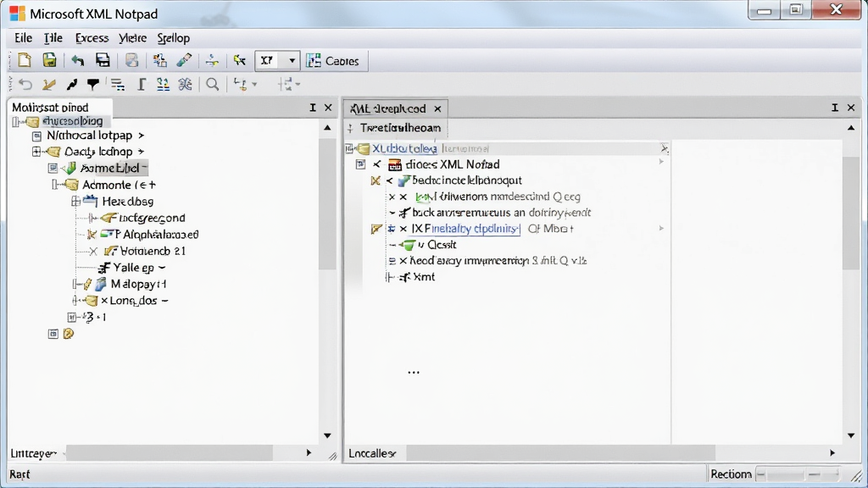Toggle the orange X mark beside 'Bedcincte'
The width and height of the screenshot is (868, 488).
click(x=376, y=180)
